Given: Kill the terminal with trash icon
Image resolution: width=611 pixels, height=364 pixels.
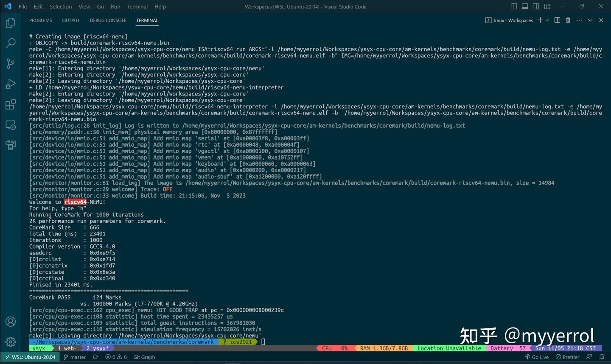Looking at the screenshot, I should click(568, 20).
